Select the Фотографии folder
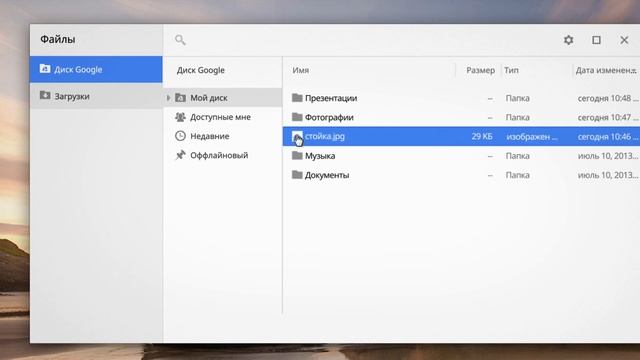 coord(461,117)
